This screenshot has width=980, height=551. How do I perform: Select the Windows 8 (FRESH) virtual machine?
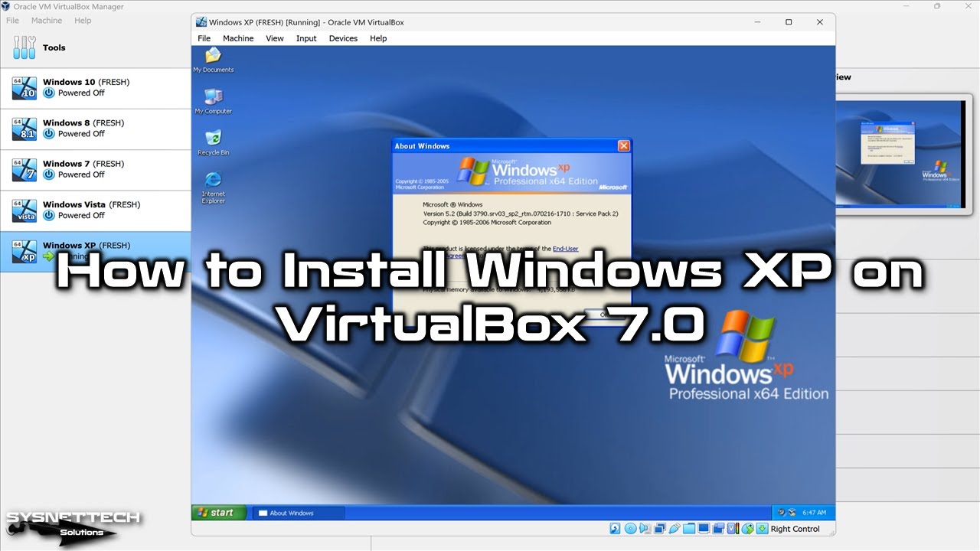[x=95, y=129]
